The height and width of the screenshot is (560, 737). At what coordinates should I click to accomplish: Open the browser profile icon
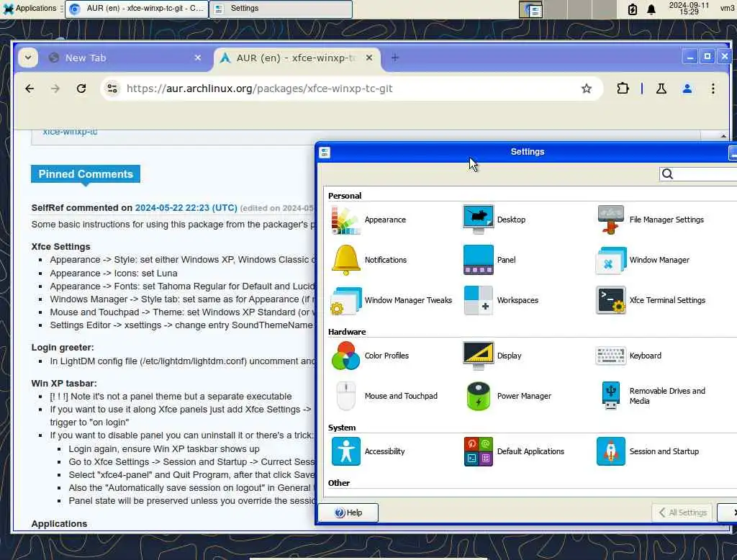pyautogui.click(x=687, y=89)
